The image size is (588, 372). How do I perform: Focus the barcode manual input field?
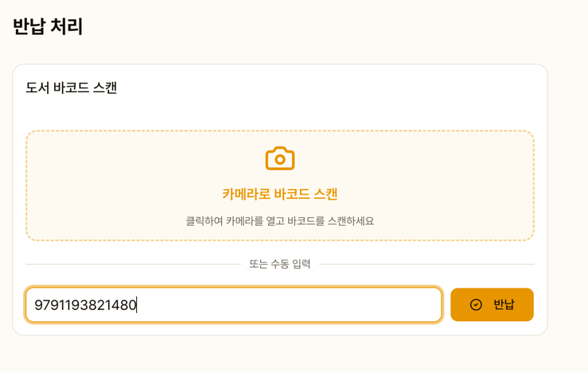tap(233, 304)
